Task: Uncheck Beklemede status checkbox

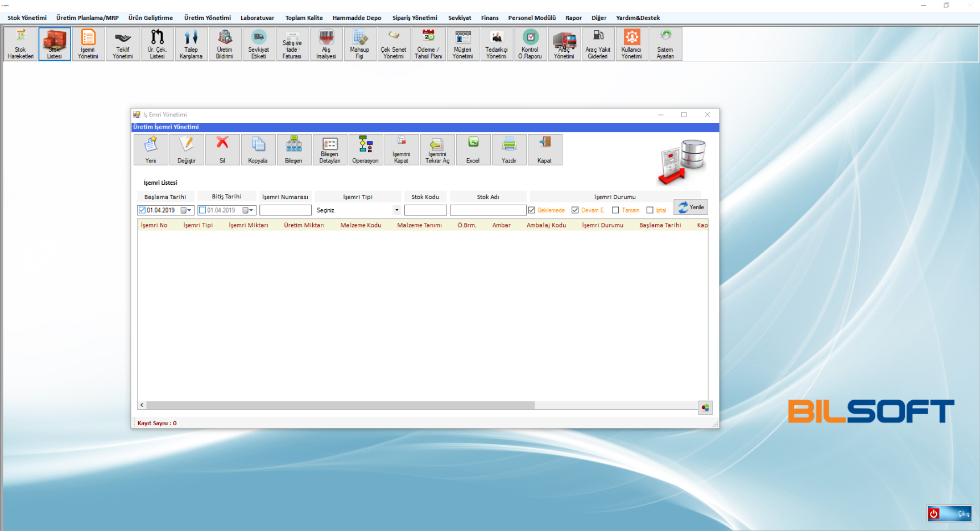Action: 532,210
